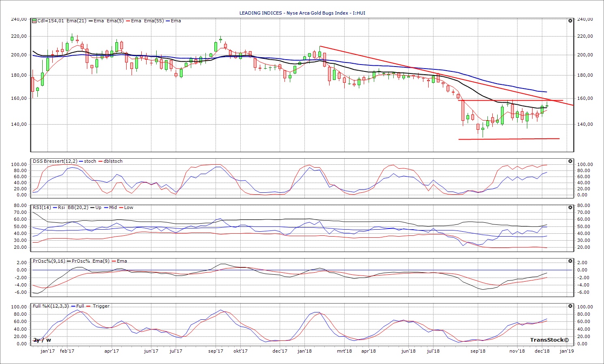
Task: Select the Up band legend entry
Action: pyautogui.click(x=95, y=207)
